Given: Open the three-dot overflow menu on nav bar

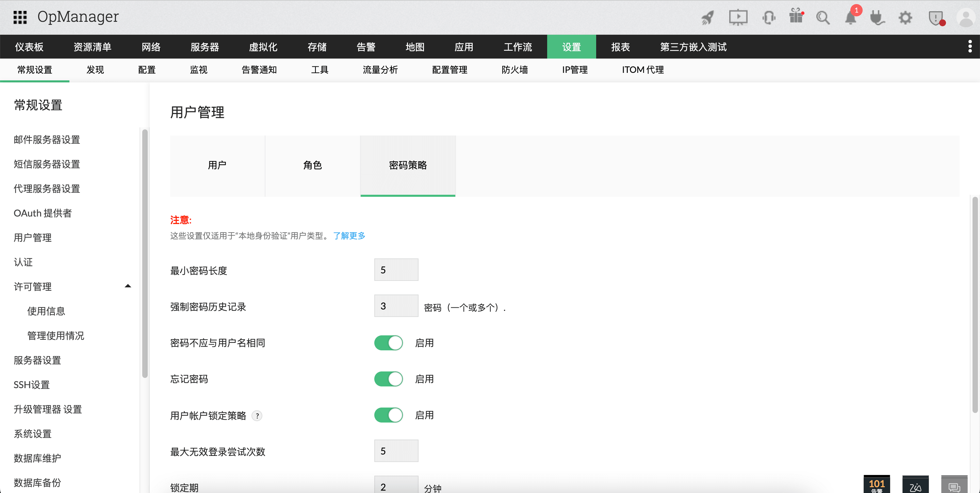Looking at the screenshot, I should [970, 46].
